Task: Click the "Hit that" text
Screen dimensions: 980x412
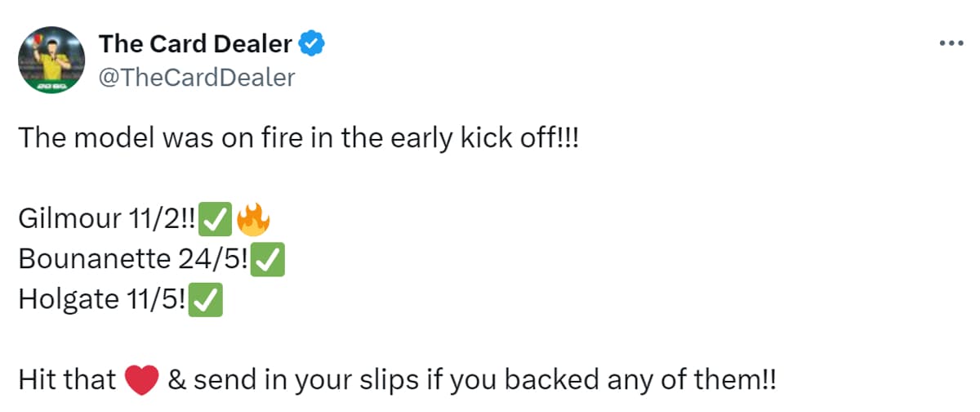Action: (x=67, y=379)
